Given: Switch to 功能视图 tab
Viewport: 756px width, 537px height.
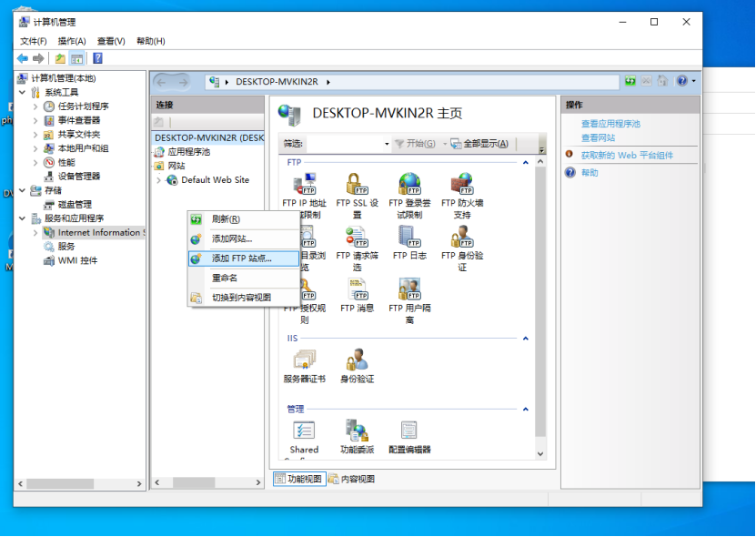Looking at the screenshot, I should tap(299, 479).
